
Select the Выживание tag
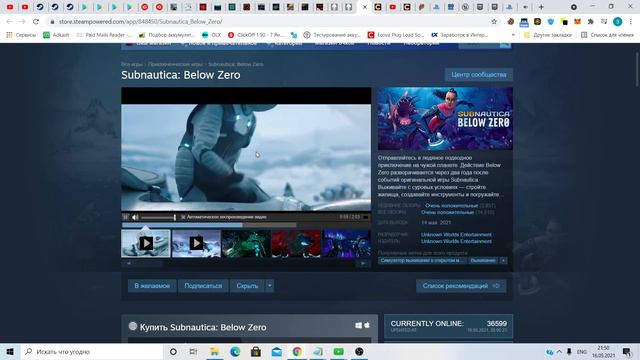pos(483,260)
